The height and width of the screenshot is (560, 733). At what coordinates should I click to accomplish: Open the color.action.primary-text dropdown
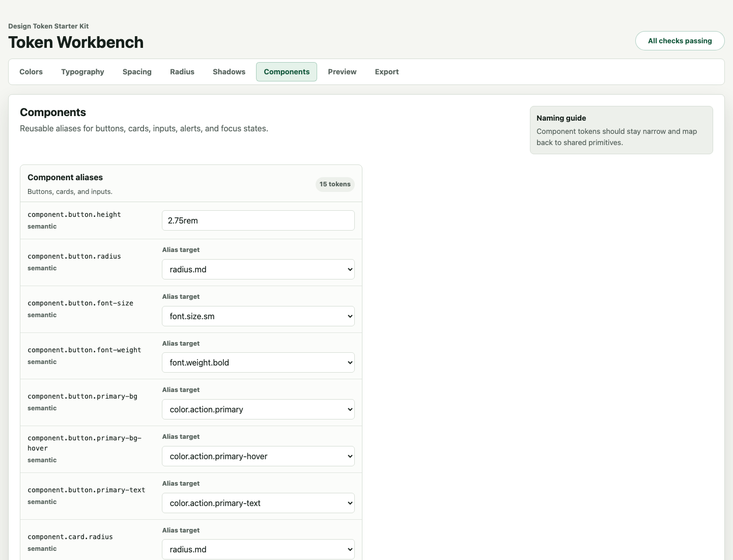pyautogui.click(x=258, y=503)
